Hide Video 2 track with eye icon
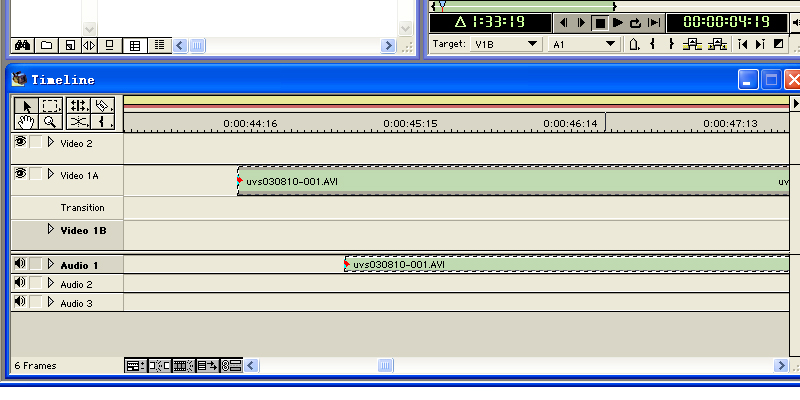 pyautogui.click(x=20, y=142)
